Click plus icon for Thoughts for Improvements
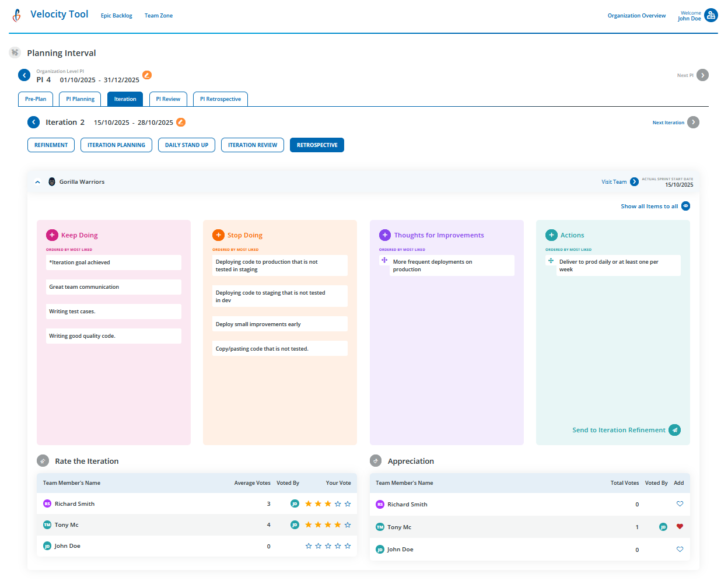The image size is (728, 584). click(385, 235)
